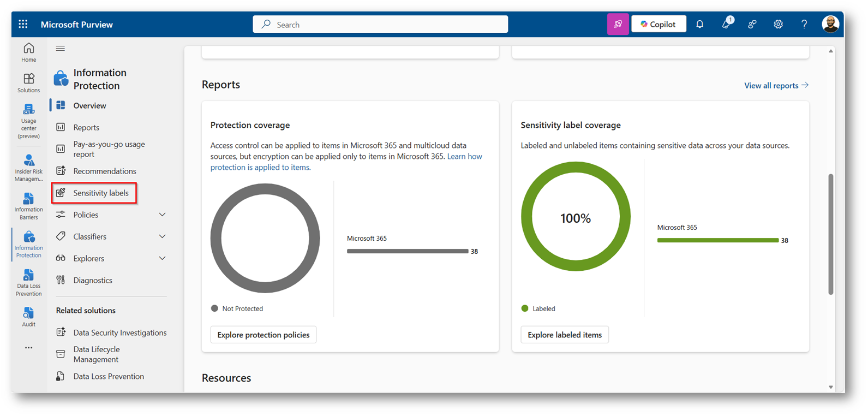
Task: Click the vertical page scrollbar thumb
Action: 830,234
